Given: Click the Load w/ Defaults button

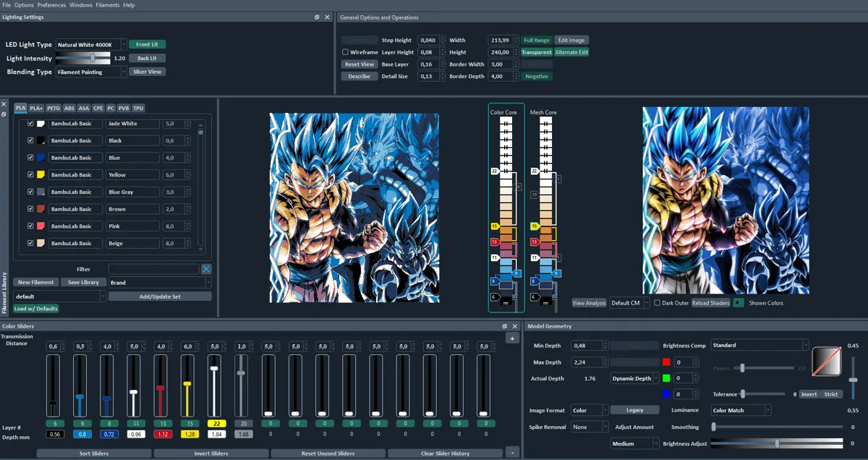Looking at the screenshot, I should [35, 309].
